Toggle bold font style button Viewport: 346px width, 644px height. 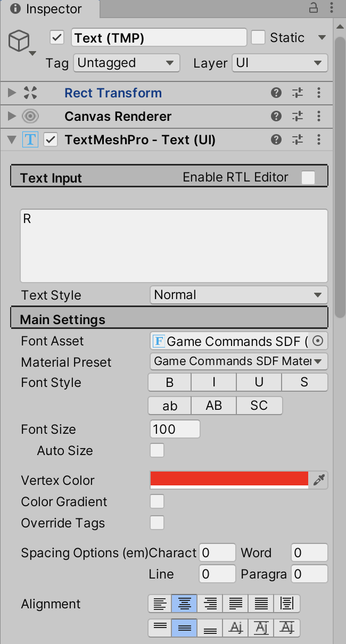(170, 382)
